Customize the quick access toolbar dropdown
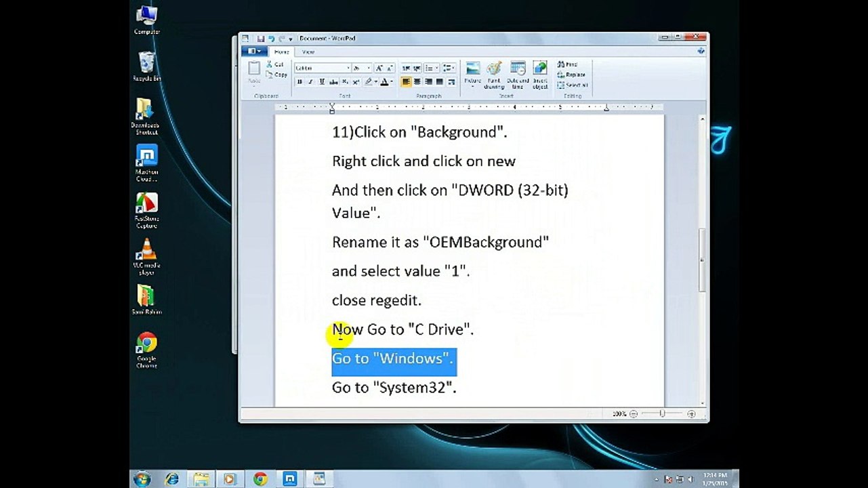868x488 pixels. pos(291,39)
